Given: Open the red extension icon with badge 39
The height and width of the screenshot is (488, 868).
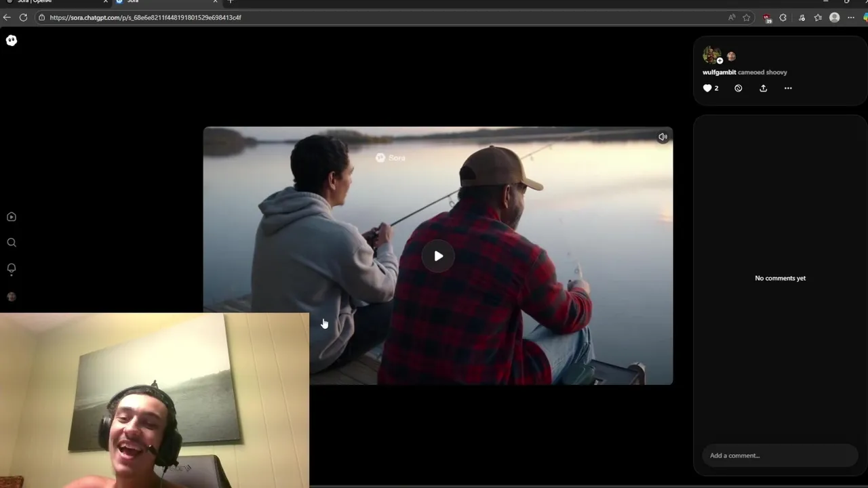Looking at the screenshot, I should 767,18.
